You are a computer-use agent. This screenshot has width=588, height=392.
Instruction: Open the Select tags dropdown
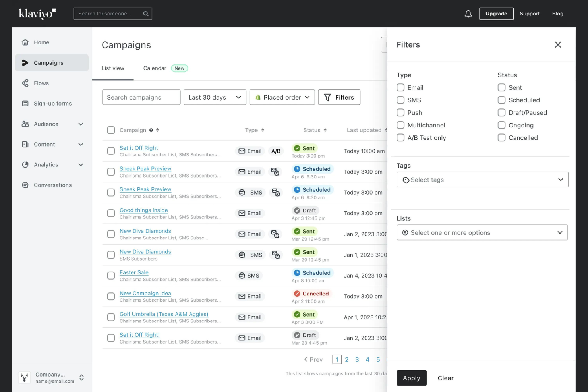(x=482, y=180)
